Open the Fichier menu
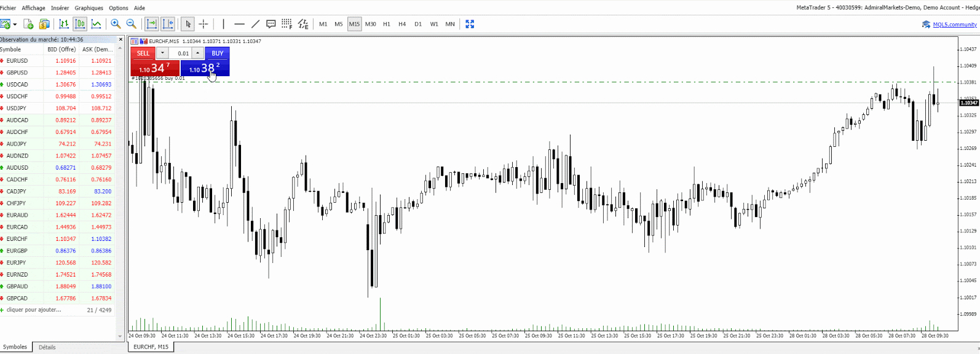Image resolution: width=980 pixels, height=354 pixels. click(8, 8)
